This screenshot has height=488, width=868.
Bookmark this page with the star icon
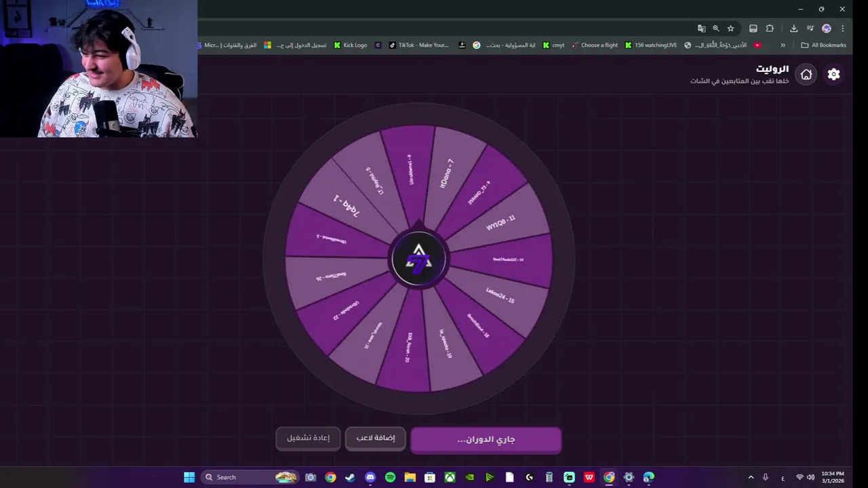pyautogui.click(x=730, y=28)
